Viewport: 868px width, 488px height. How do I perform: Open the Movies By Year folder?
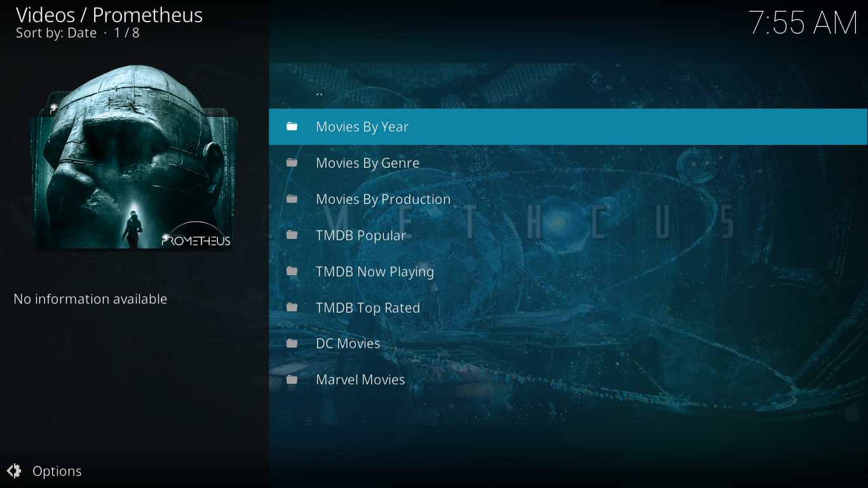coord(568,126)
